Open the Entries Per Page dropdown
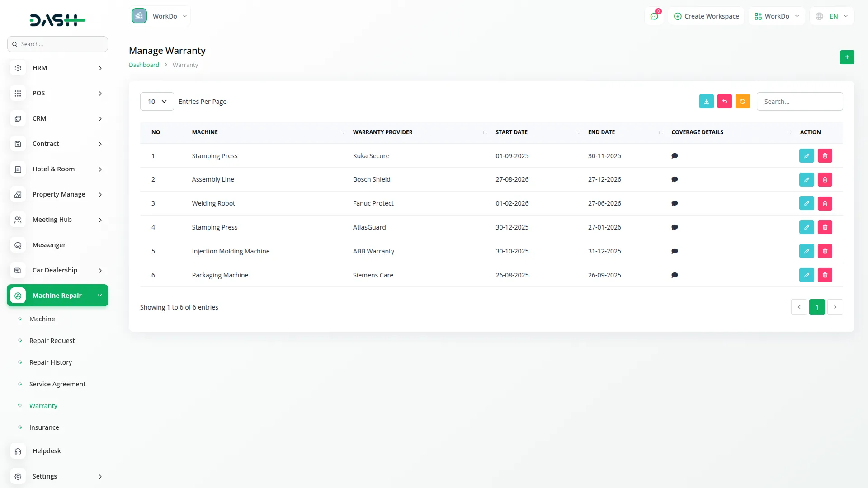 tap(156, 101)
